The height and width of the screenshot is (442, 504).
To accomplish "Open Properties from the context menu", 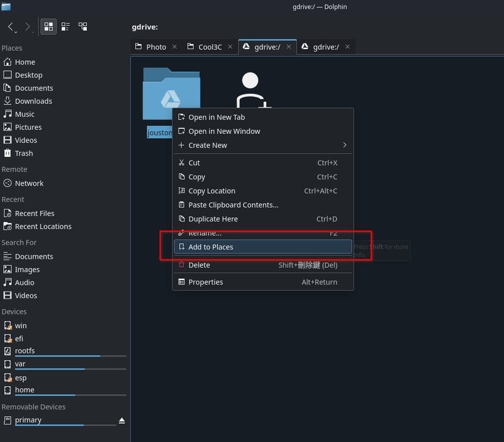I will pyautogui.click(x=206, y=282).
